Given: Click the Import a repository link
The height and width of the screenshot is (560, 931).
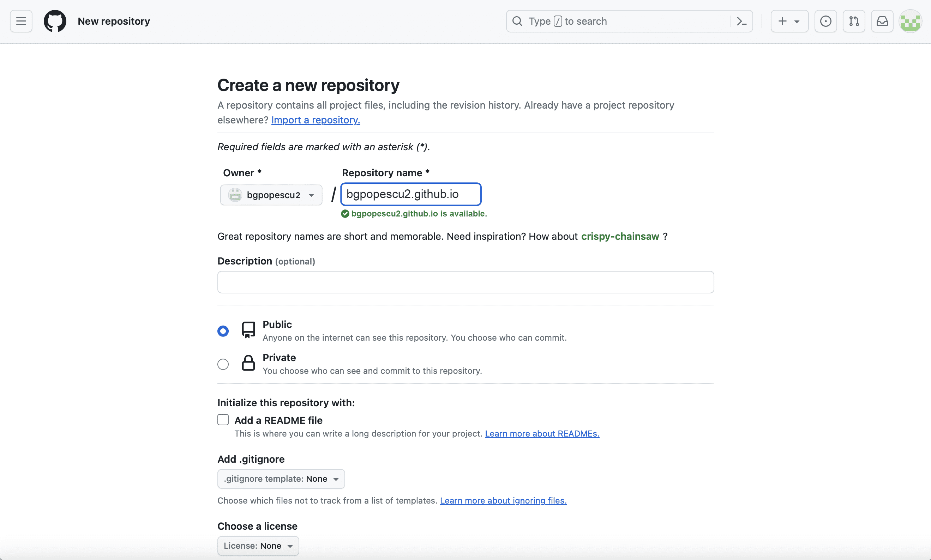Looking at the screenshot, I should pyautogui.click(x=316, y=120).
